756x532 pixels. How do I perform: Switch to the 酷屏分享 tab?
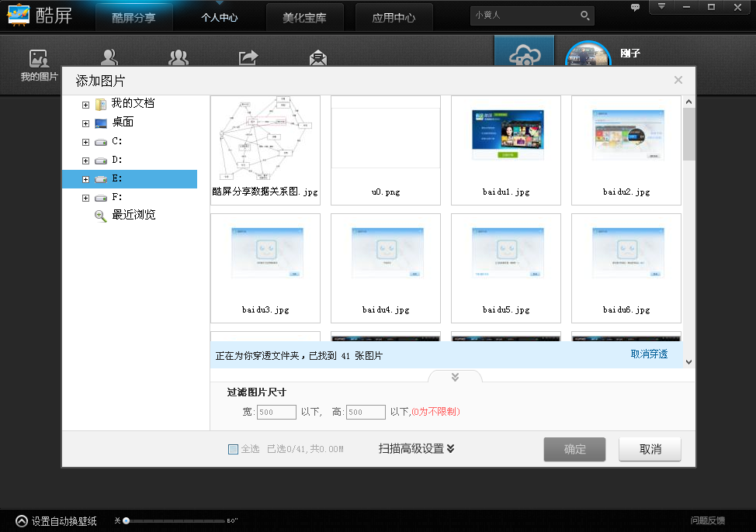coord(134,17)
